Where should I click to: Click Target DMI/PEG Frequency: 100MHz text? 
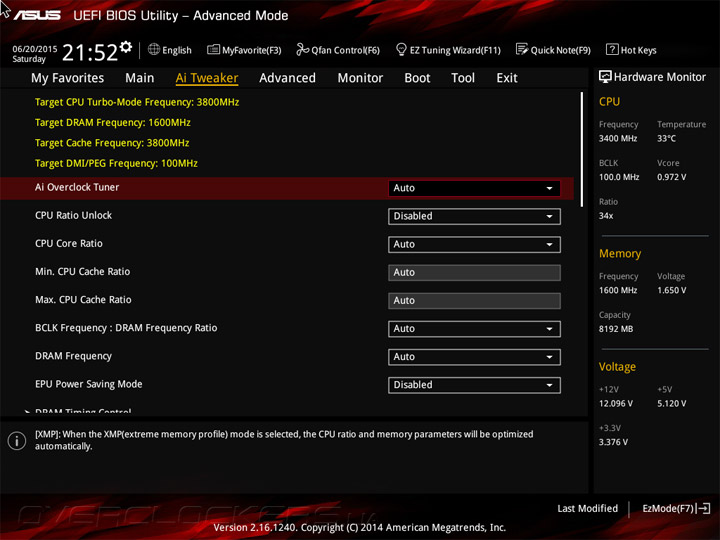click(x=116, y=163)
